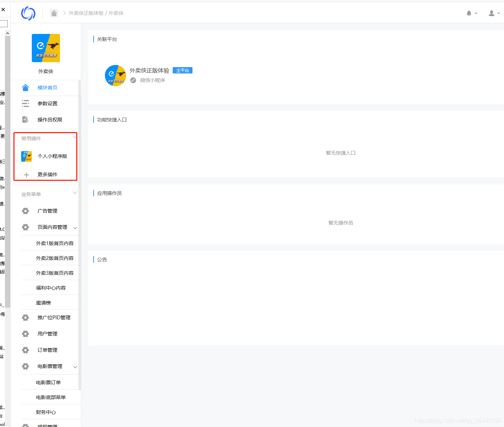Open 用户管理 menu item
Image resolution: width=504 pixels, height=427 pixels.
47,334
